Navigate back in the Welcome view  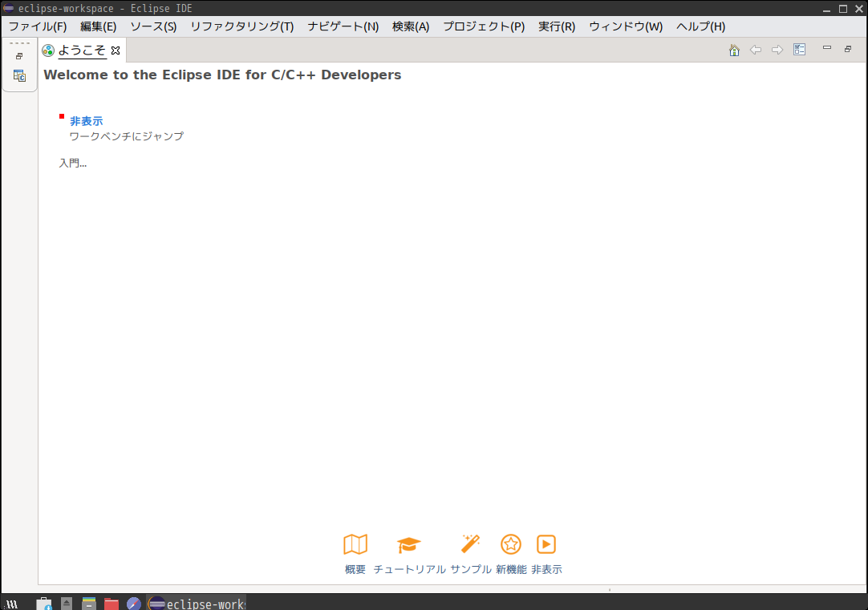point(756,50)
